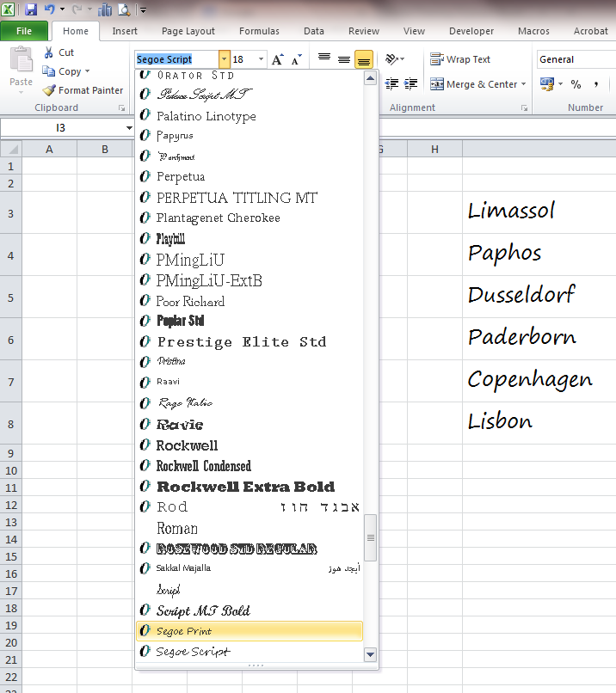616x693 pixels.
Task: Select the cell containing Dusseldorf
Action: pyautogui.click(x=539, y=296)
